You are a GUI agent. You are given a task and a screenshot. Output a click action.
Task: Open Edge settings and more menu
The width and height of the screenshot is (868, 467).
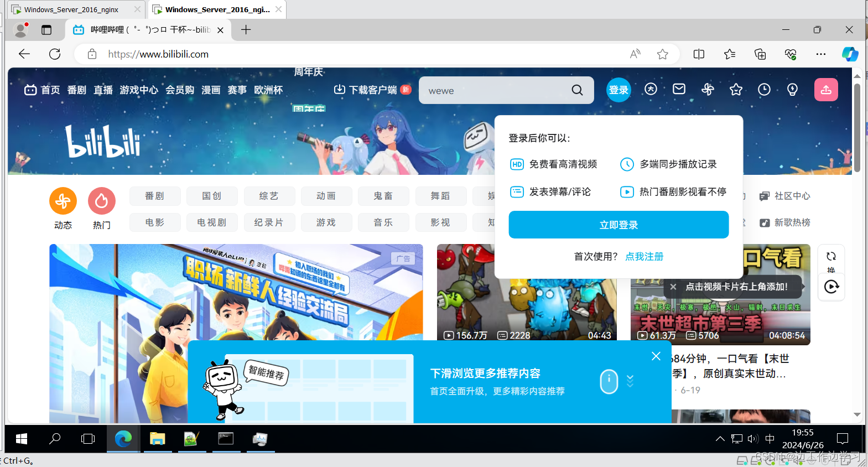tap(821, 54)
